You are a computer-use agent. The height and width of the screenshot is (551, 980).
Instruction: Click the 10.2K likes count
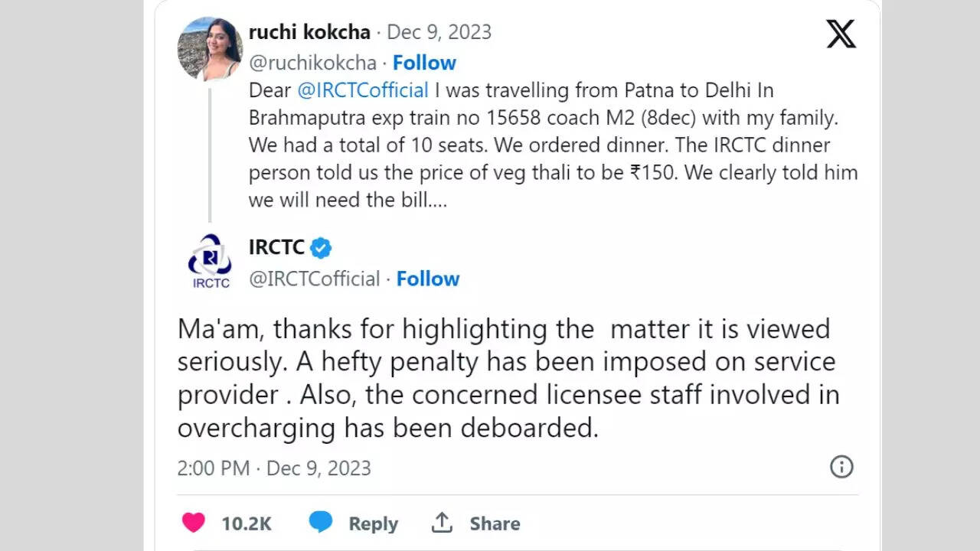pyautogui.click(x=247, y=523)
